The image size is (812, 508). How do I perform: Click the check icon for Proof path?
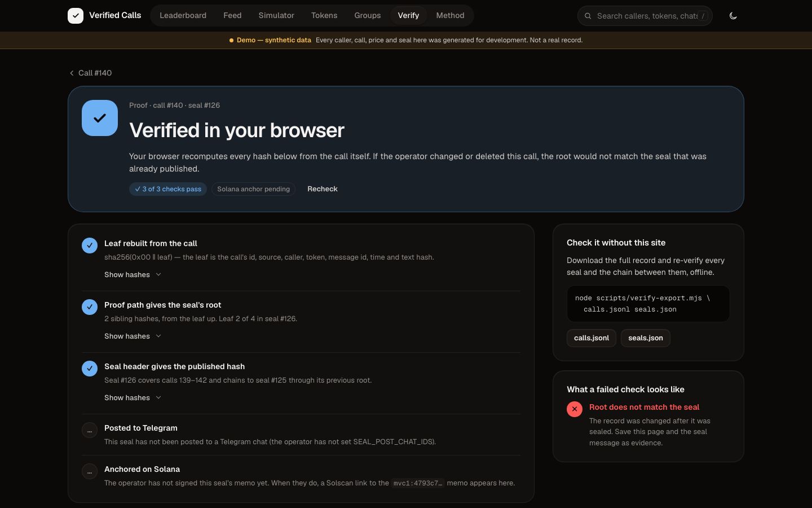90,307
